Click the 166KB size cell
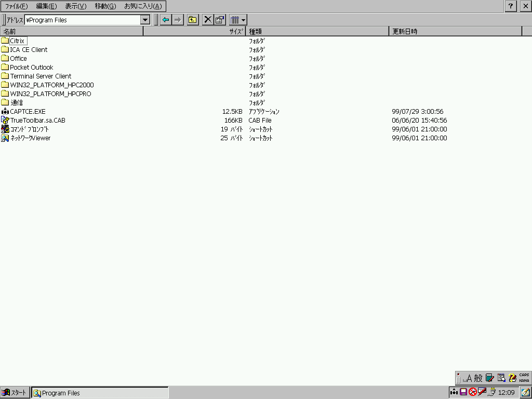This screenshot has width=532, height=399. (x=233, y=120)
